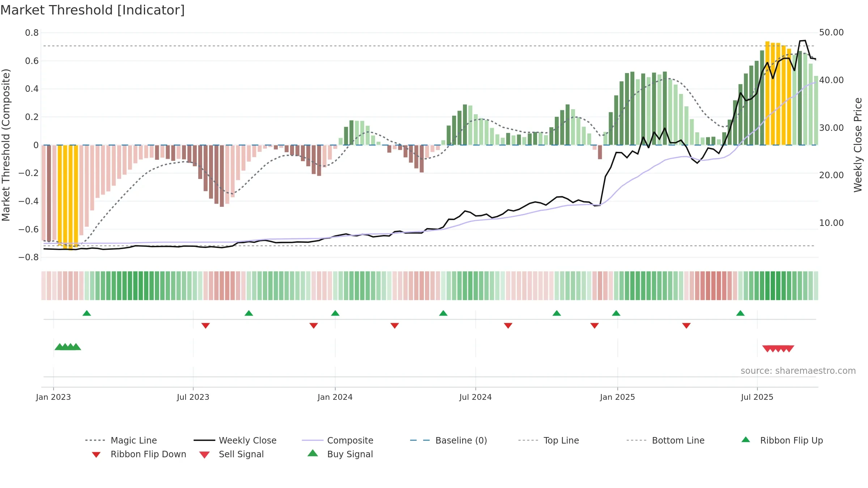The width and height of the screenshot is (868, 488).
Task: Click the green Ribbon Flip Up legend triangle
Action: point(746,440)
